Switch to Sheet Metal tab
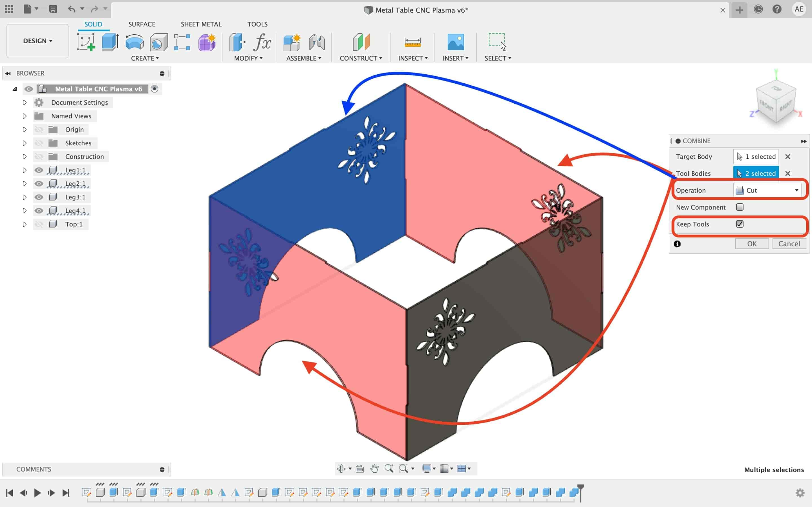This screenshot has height=507, width=812. [200, 24]
